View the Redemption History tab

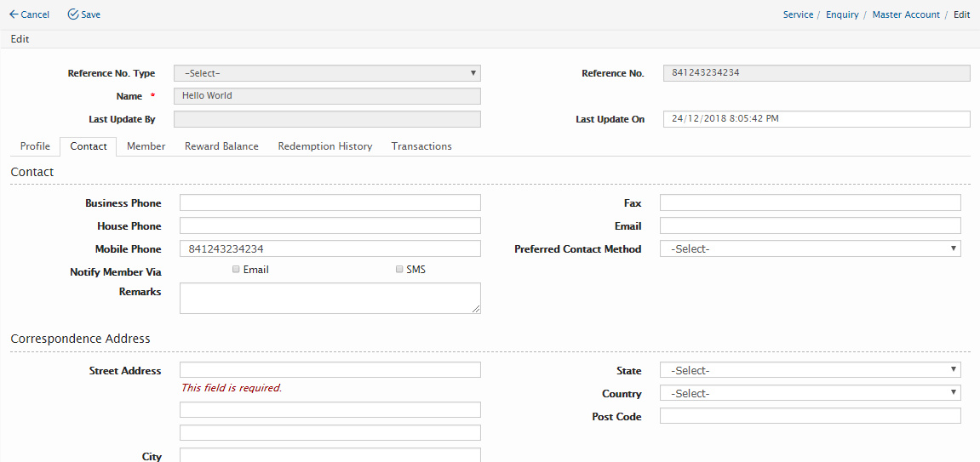[x=324, y=146]
